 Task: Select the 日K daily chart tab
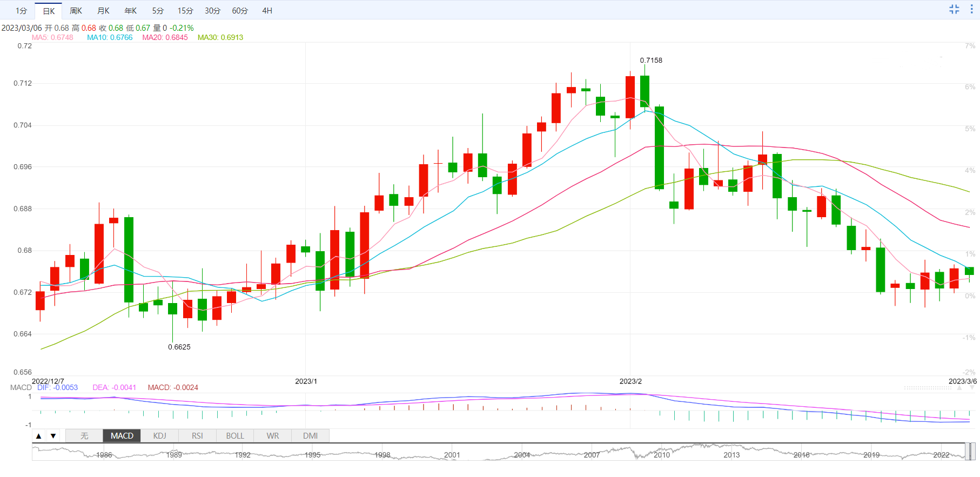tap(49, 11)
